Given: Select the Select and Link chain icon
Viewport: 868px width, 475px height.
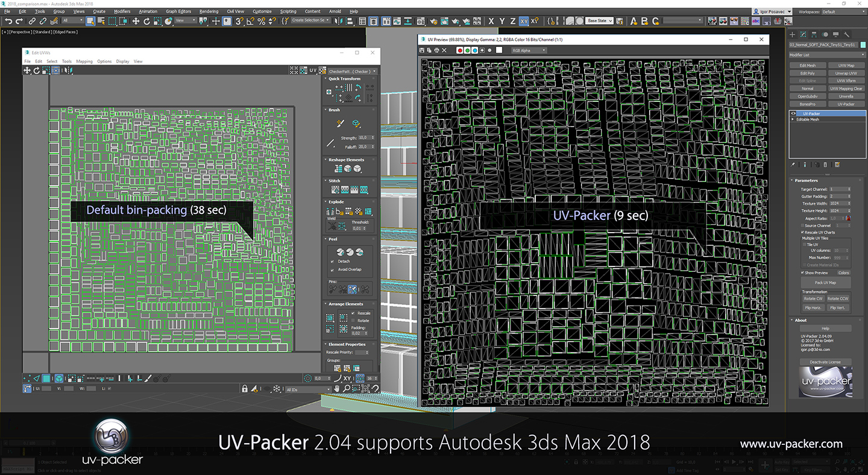Looking at the screenshot, I should point(32,21).
